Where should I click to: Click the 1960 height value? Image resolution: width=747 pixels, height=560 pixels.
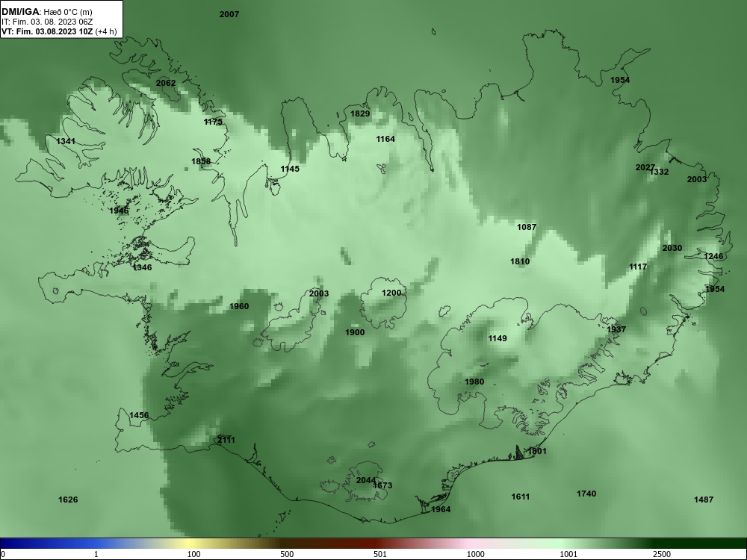(x=239, y=306)
